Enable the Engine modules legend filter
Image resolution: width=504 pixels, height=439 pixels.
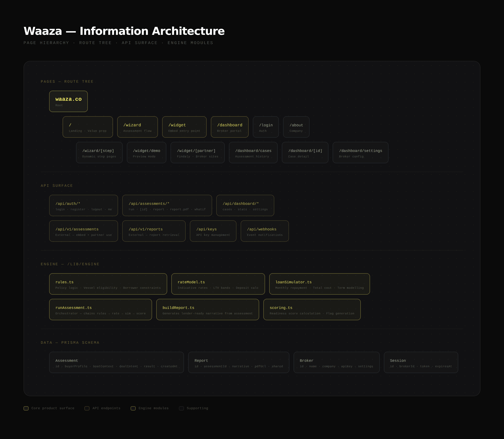click(133, 408)
